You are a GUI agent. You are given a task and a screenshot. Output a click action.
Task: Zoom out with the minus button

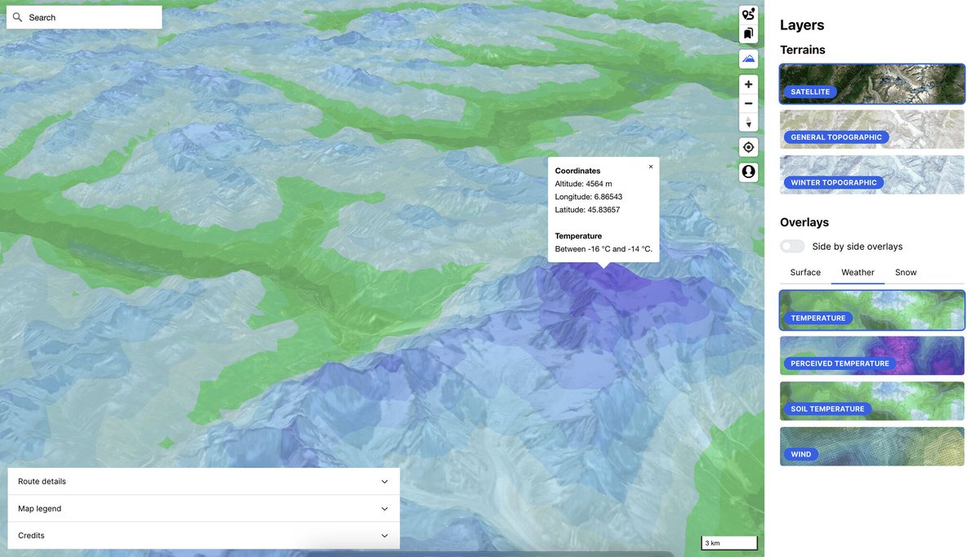coord(748,104)
